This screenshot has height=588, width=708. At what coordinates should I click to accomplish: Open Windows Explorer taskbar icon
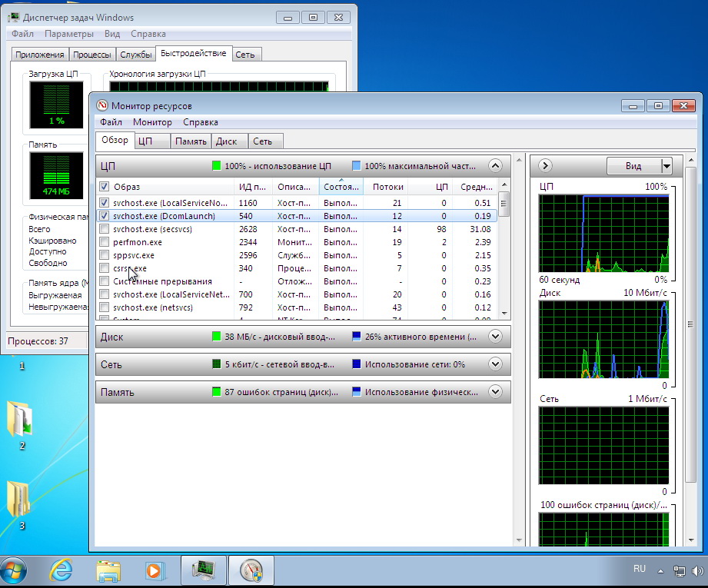pyautogui.click(x=108, y=570)
